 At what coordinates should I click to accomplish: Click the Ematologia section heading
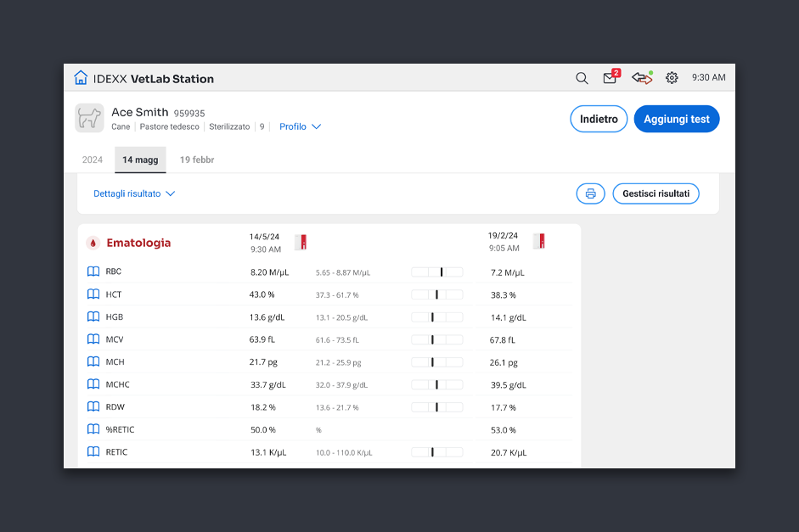[x=138, y=243]
